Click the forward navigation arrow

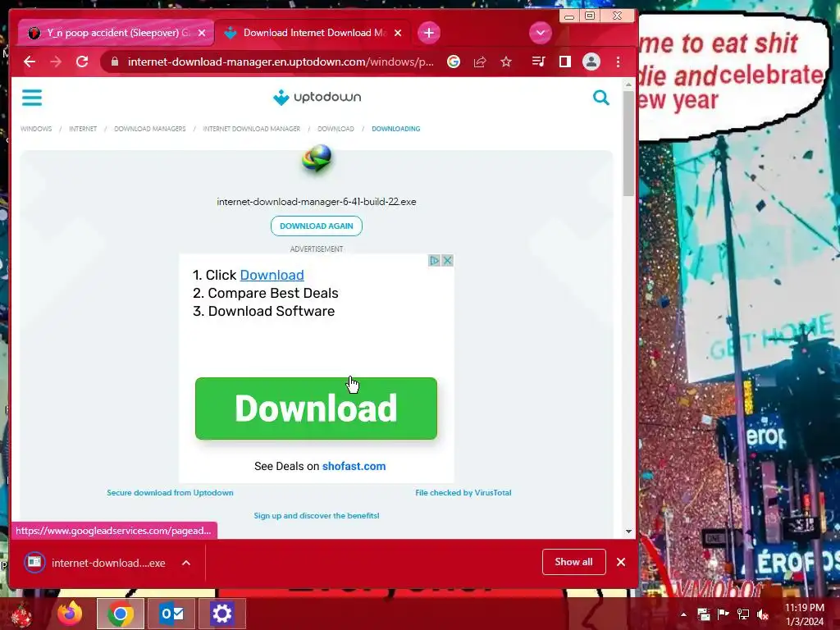(56, 62)
